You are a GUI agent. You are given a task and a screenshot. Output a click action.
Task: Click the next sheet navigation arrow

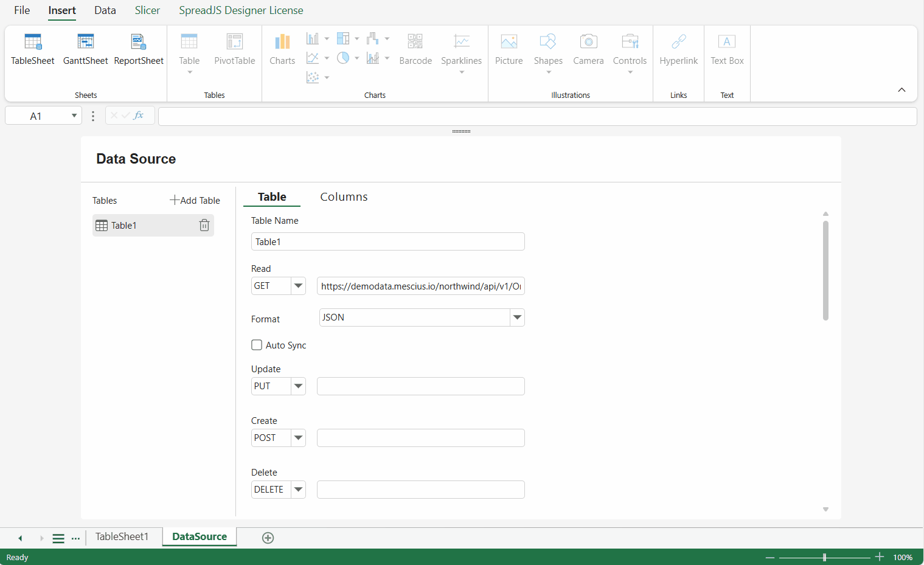[41, 538]
